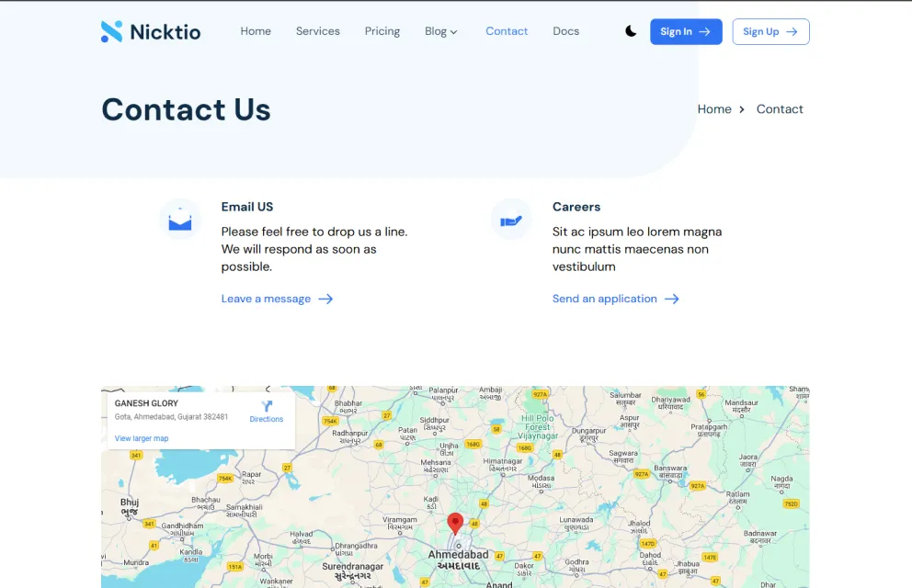Go to Services page
The height and width of the screenshot is (588, 912).
pyautogui.click(x=317, y=31)
